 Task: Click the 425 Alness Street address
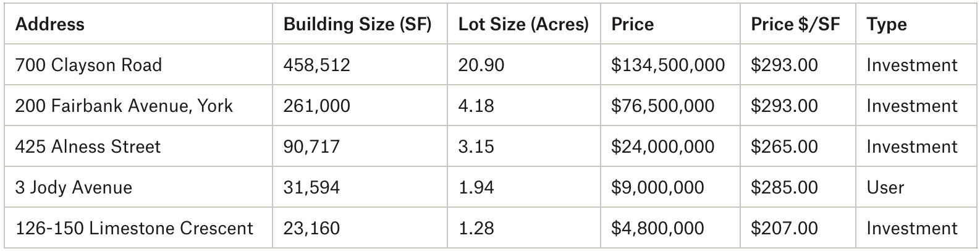point(88,147)
